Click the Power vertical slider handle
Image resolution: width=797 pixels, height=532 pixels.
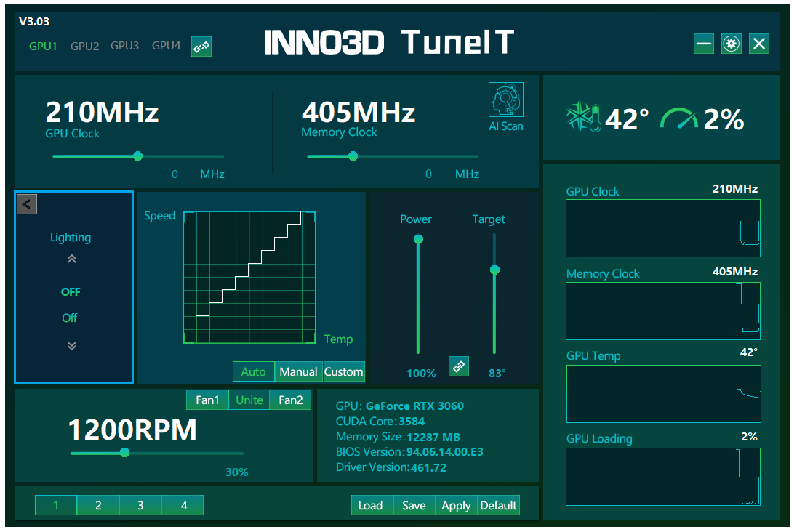[x=418, y=239]
